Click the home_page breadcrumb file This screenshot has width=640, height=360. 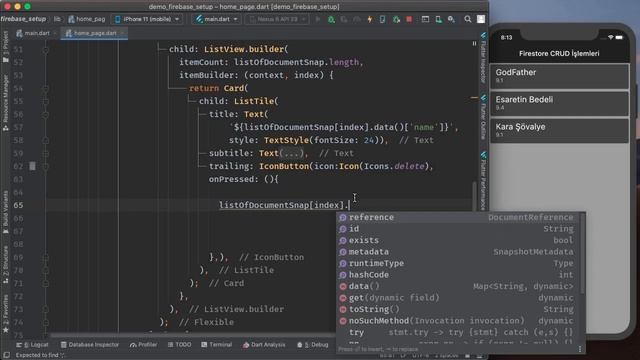point(87,19)
